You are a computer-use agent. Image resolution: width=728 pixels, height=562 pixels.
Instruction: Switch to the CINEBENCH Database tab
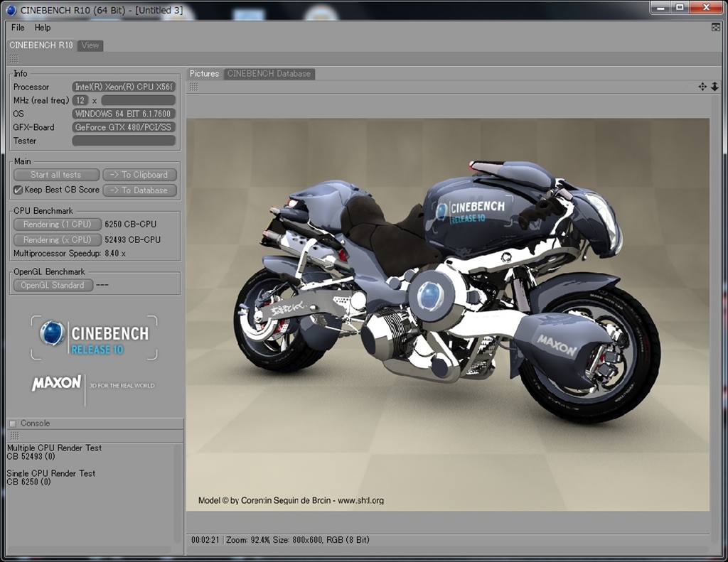click(269, 74)
